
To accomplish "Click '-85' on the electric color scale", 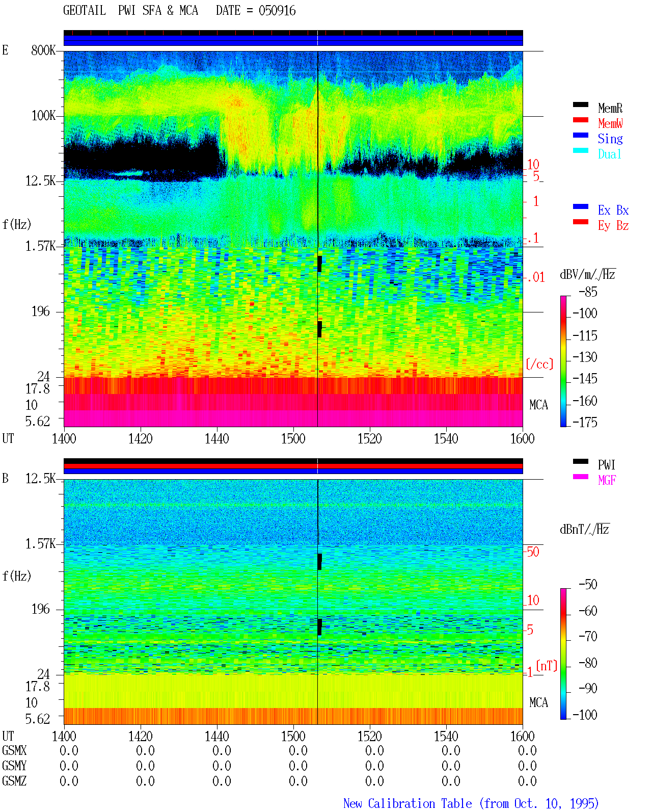I will tap(588, 292).
